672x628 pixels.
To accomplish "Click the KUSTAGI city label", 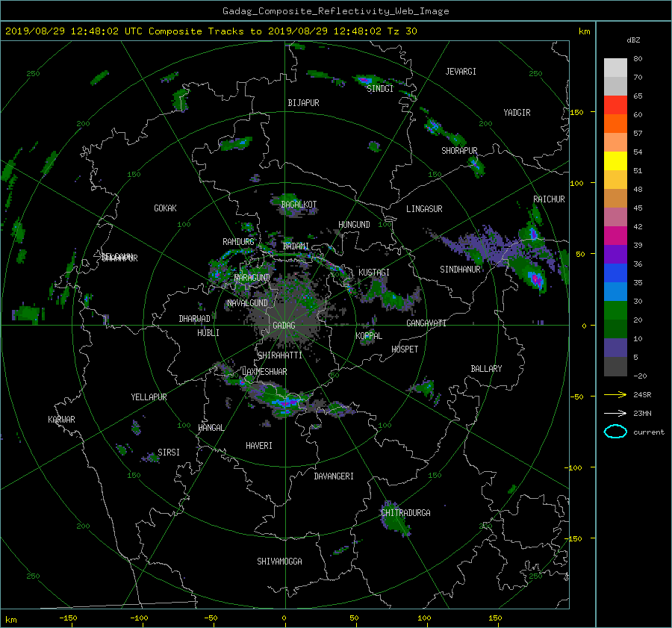I will (x=374, y=273).
